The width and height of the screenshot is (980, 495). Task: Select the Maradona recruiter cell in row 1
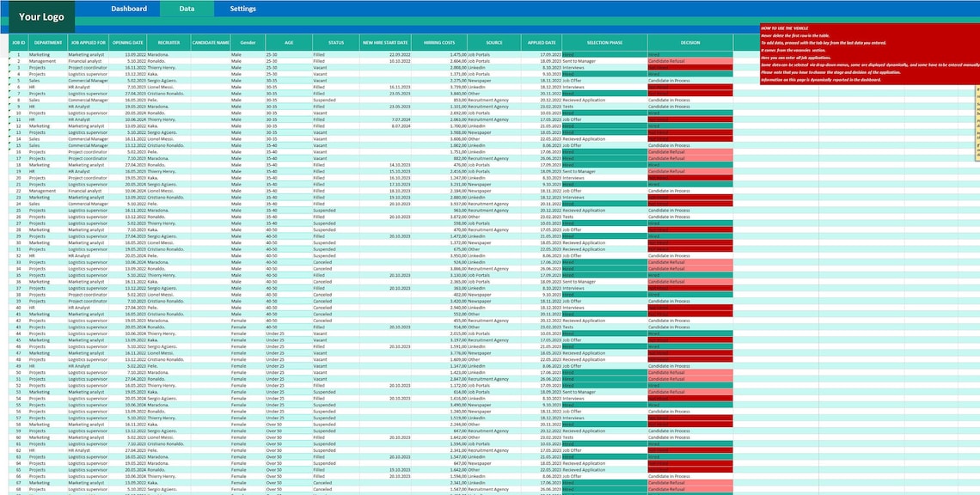pyautogui.click(x=168, y=54)
